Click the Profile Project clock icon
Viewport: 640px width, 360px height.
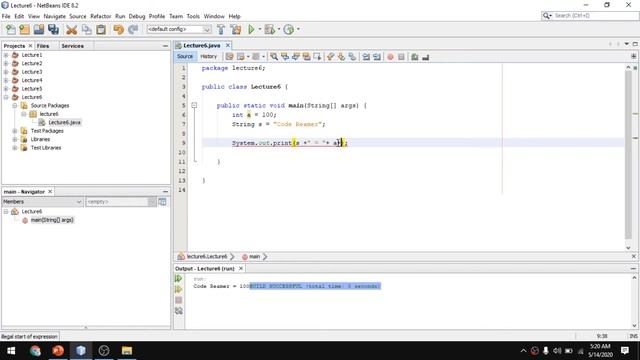pyautogui.click(x=289, y=29)
